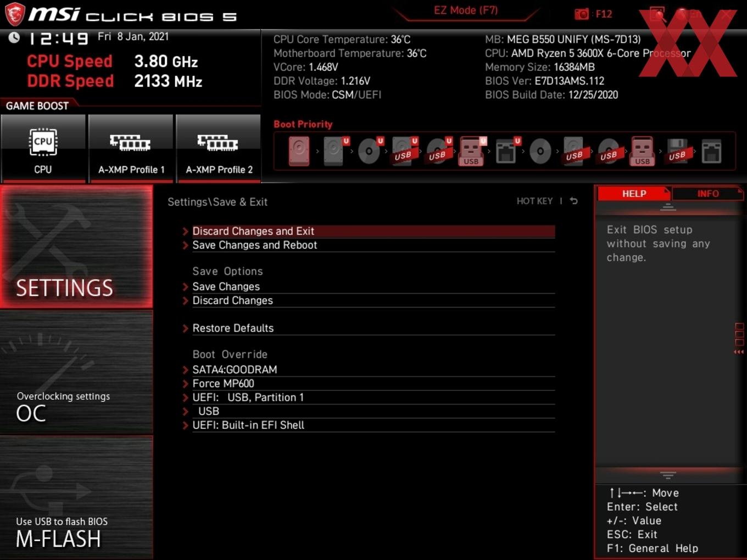Enable A-XMP Profile 1

point(131,148)
